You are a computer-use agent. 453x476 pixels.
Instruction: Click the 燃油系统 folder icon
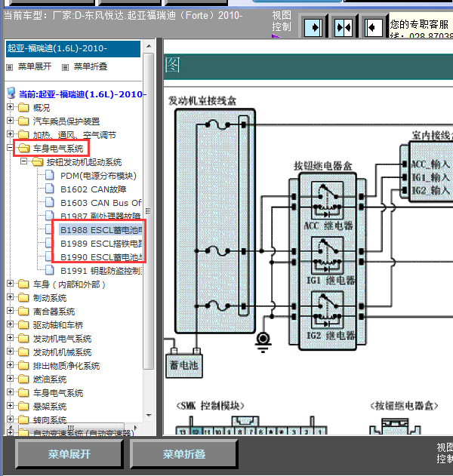tap(23, 379)
